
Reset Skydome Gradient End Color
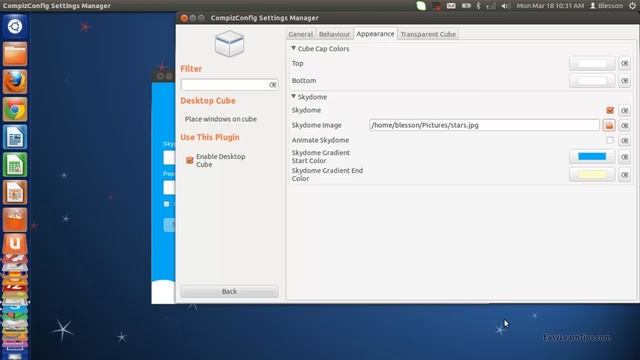pos(624,175)
